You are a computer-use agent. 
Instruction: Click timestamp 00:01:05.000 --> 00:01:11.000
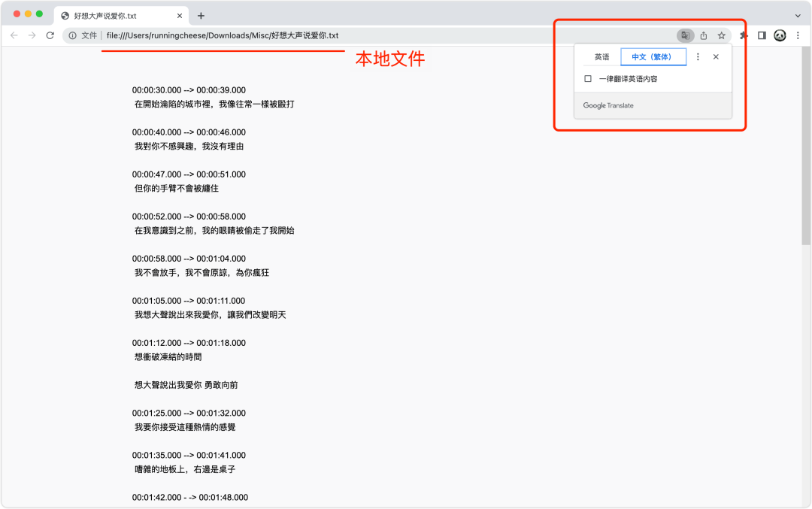click(189, 301)
